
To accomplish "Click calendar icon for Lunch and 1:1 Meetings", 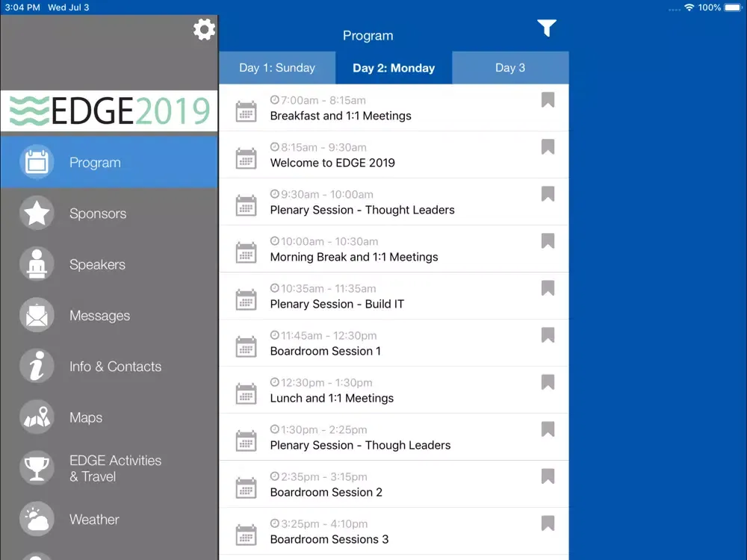I will (247, 393).
